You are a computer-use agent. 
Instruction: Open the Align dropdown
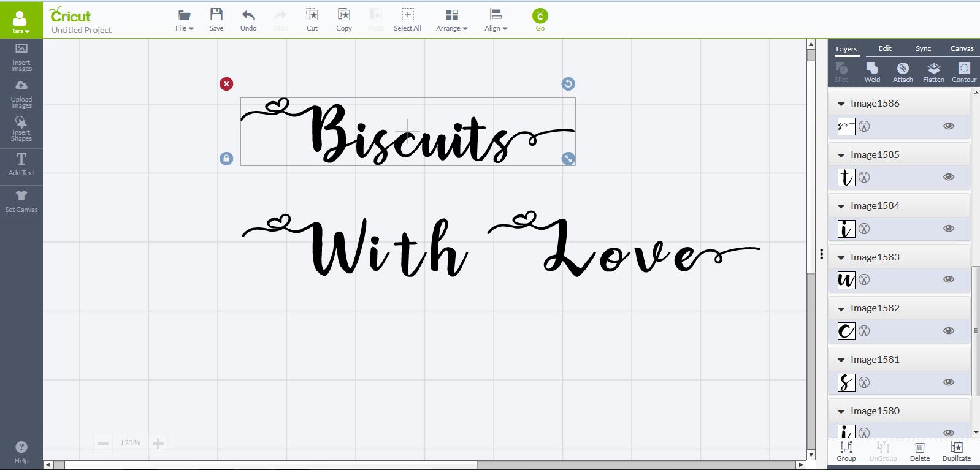tap(496, 20)
